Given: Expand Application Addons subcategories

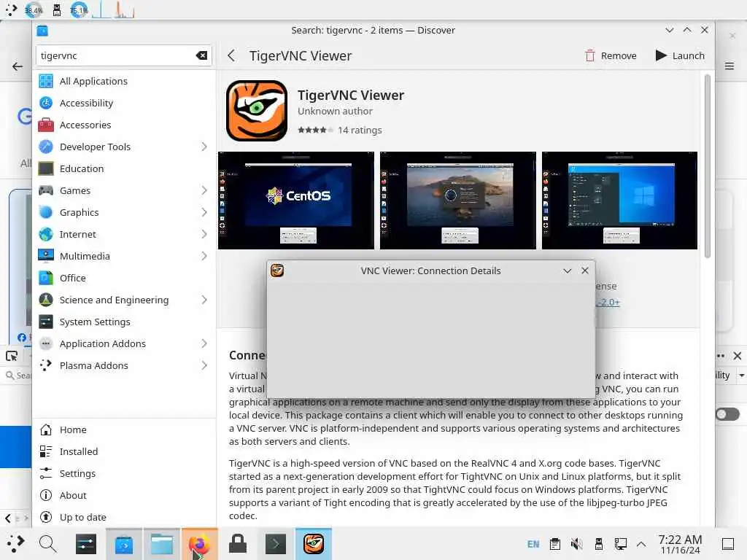Looking at the screenshot, I should [204, 344].
